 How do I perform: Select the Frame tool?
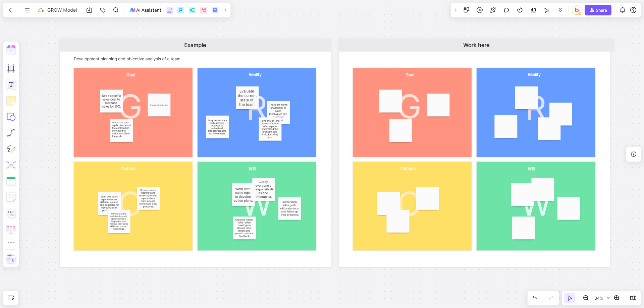tap(11, 68)
